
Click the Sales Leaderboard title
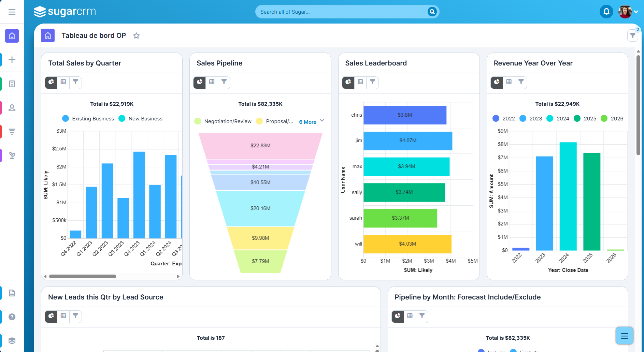(x=376, y=63)
